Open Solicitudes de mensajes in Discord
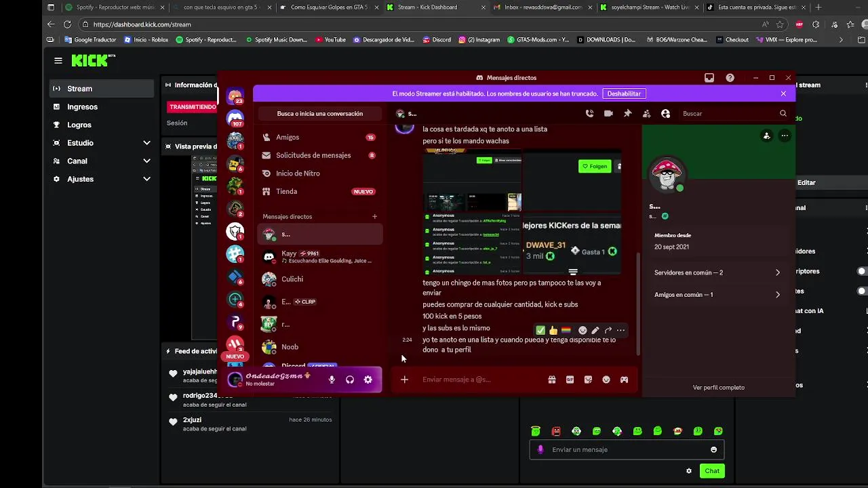The width and height of the screenshot is (868, 488). coord(320,155)
